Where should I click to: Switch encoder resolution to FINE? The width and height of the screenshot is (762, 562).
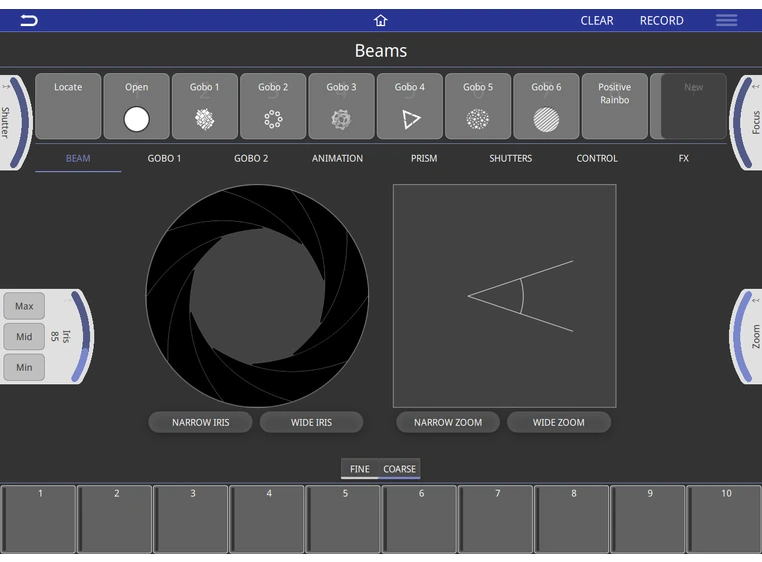360,469
